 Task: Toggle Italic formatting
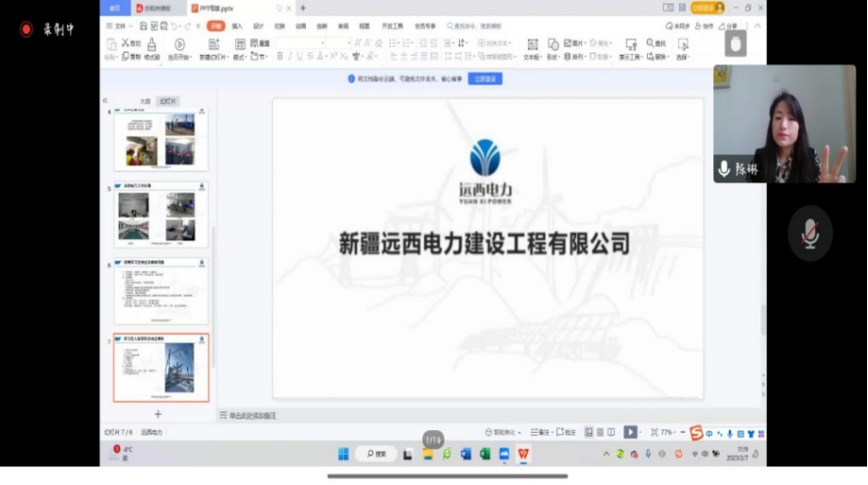pyautogui.click(x=290, y=56)
